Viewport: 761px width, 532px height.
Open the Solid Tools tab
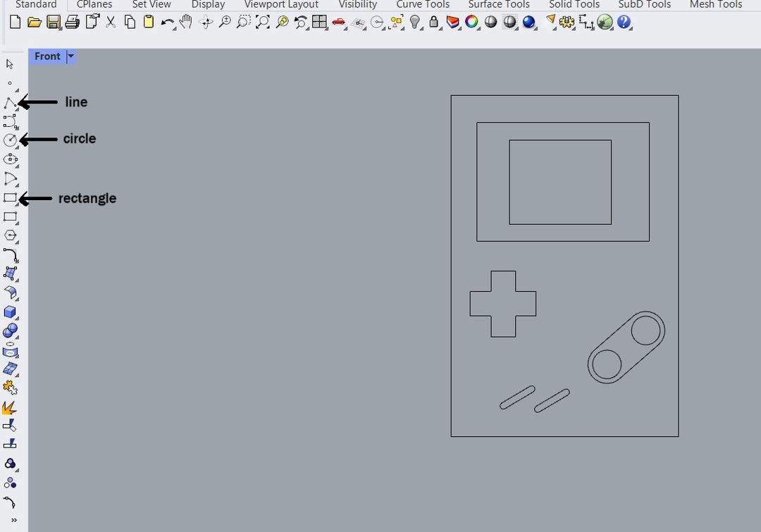(574, 4)
